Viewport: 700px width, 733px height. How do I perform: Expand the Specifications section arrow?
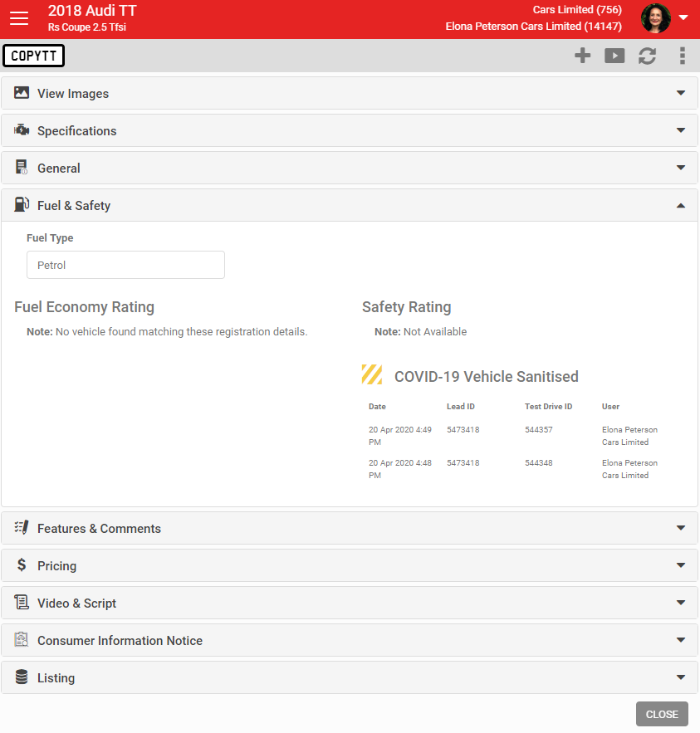coord(681,130)
